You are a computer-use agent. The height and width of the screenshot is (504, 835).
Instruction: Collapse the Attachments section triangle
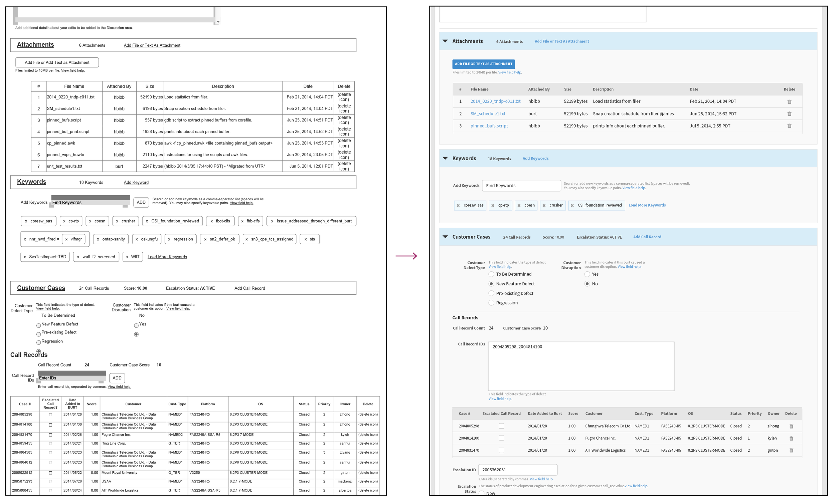[445, 41]
